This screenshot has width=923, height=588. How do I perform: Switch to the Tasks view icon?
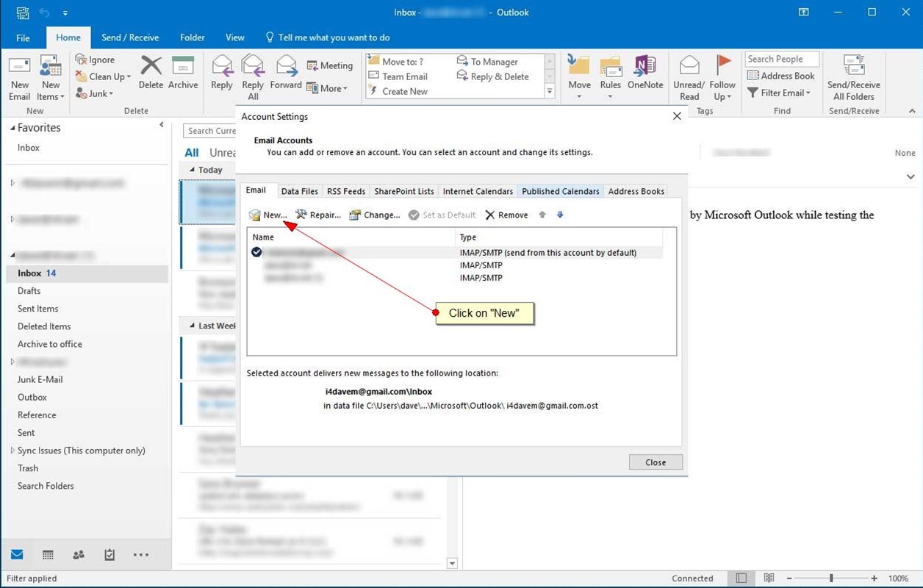tap(109, 555)
